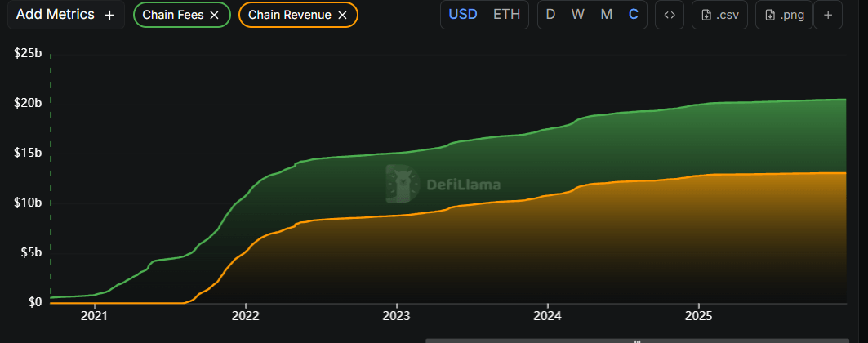Viewport: 868px width, 343px height.
Task: Click the embed code icon
Action: coord(670,15)
